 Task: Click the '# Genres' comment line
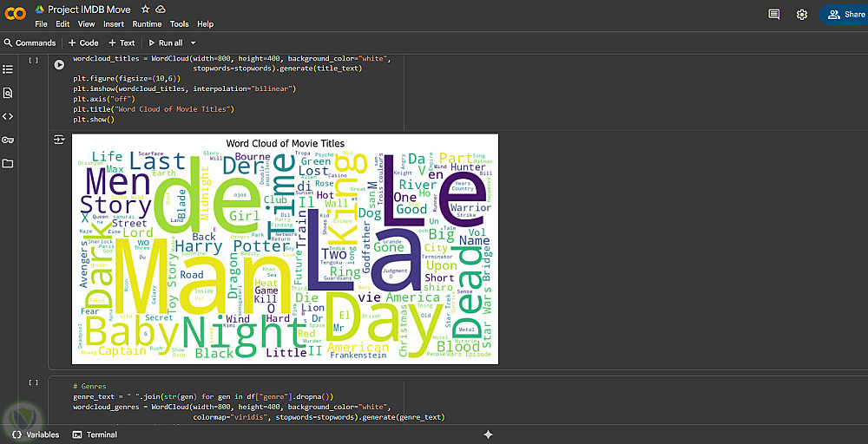89,387
